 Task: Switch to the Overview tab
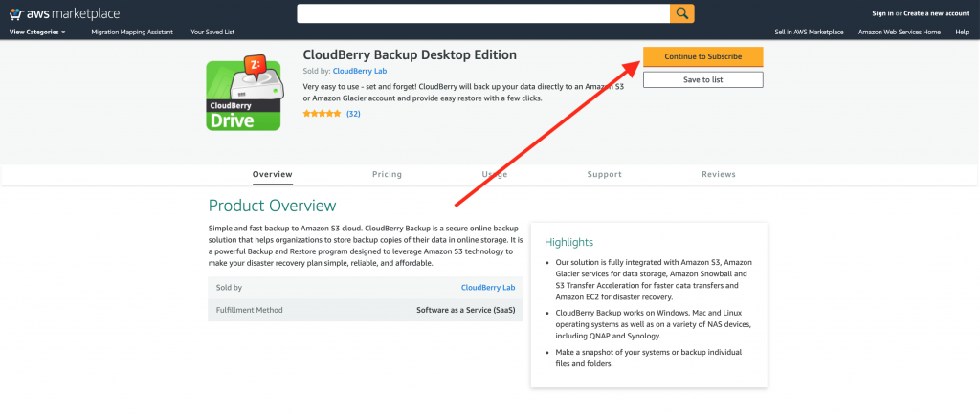tap(273, 174)
